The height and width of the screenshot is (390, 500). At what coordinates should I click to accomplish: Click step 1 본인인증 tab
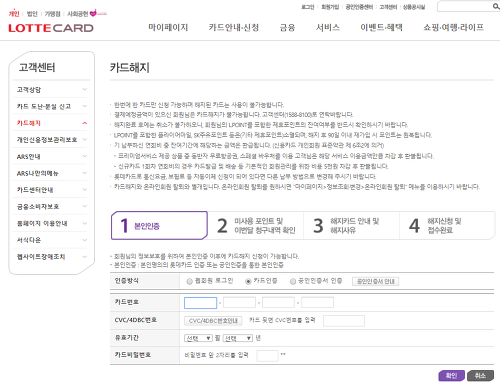[159, 225]
